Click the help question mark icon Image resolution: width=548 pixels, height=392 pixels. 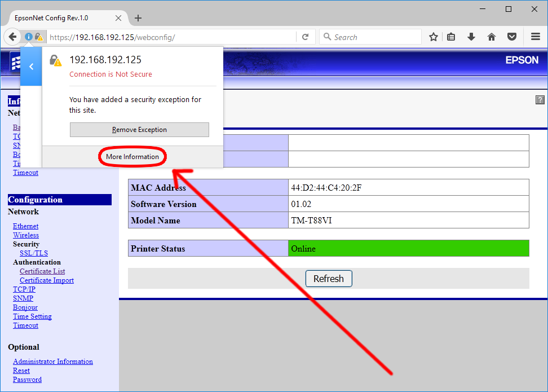[x=540, y=100]
